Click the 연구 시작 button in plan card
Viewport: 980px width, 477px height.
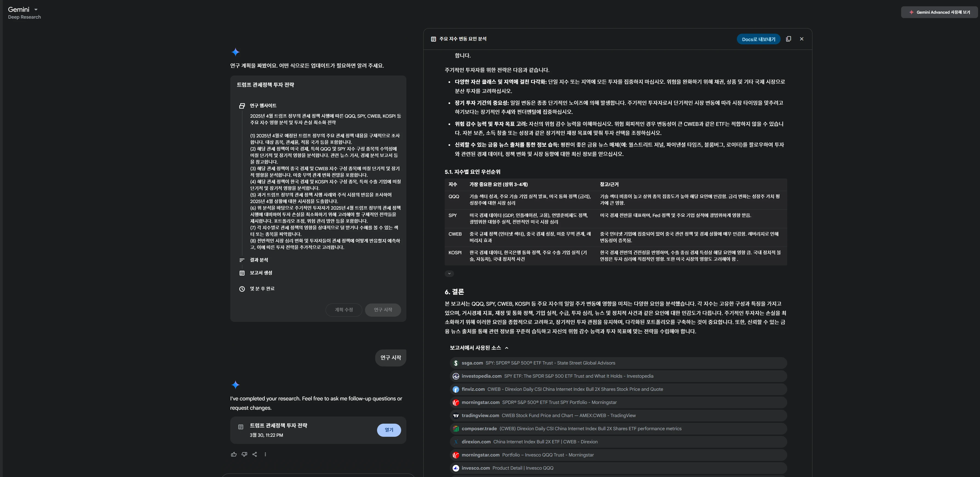coord(383,310)
